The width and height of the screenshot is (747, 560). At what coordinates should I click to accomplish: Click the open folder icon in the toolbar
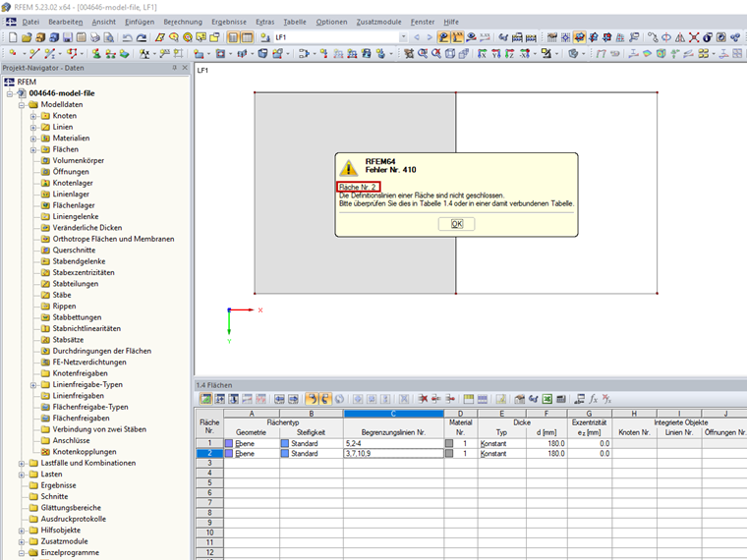(27, 37)
